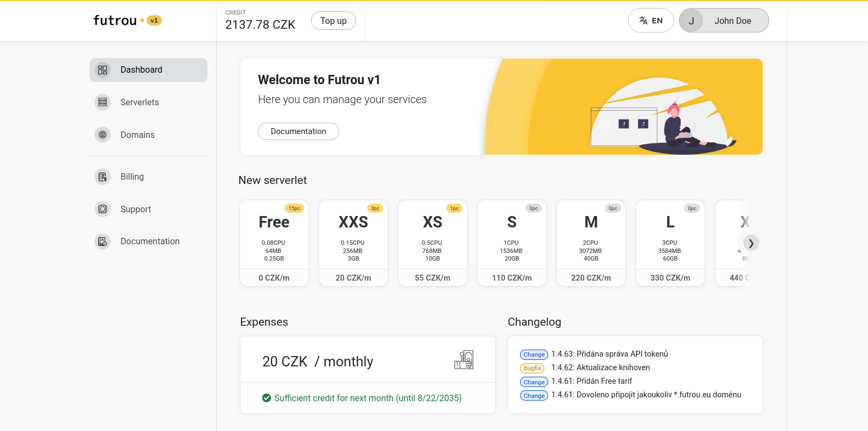Show next serverlet plans with right chevron

tap(751, 243)
